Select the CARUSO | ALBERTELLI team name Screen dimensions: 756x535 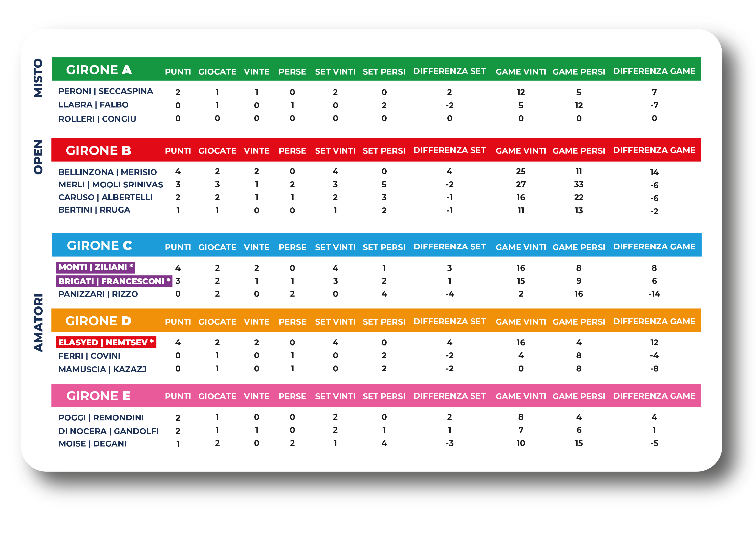105,197
